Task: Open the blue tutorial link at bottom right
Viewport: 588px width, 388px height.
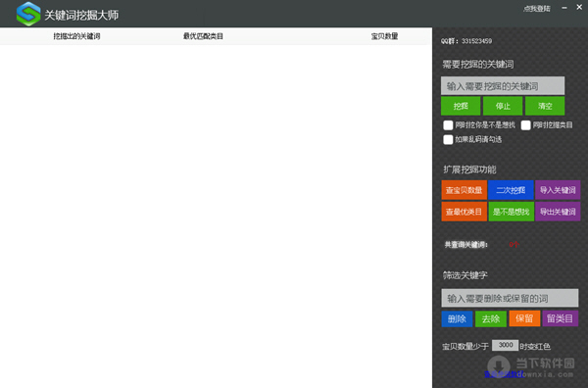Action: tap(505, 373)
